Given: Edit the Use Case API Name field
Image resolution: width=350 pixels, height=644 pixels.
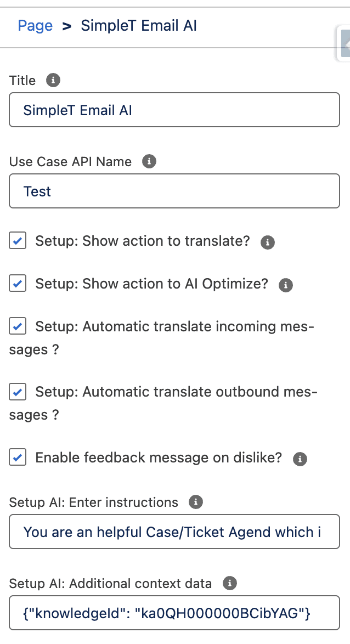Looking at the screenshot, I should click(x=174, y=191).
